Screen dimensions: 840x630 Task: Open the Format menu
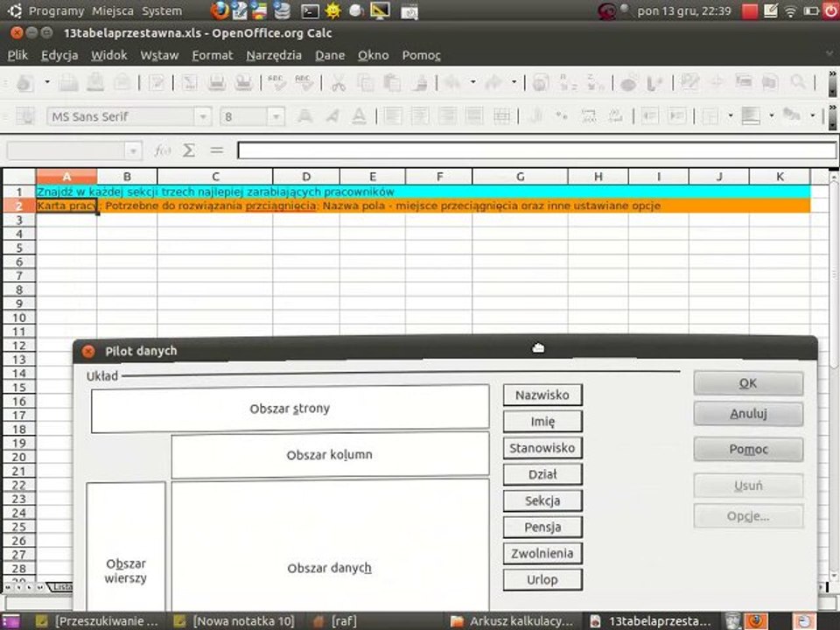point(213,55)
